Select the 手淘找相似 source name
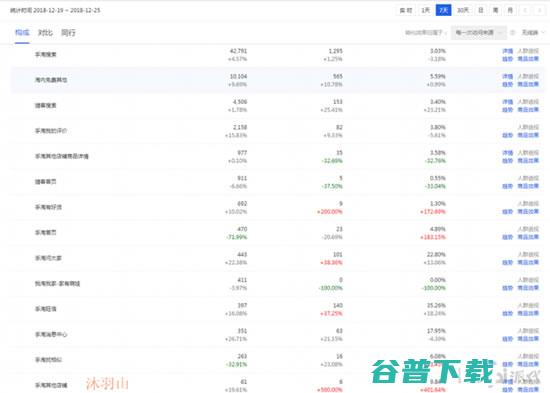The height and width of the screenshot is (393, 550). coord(48,360)
